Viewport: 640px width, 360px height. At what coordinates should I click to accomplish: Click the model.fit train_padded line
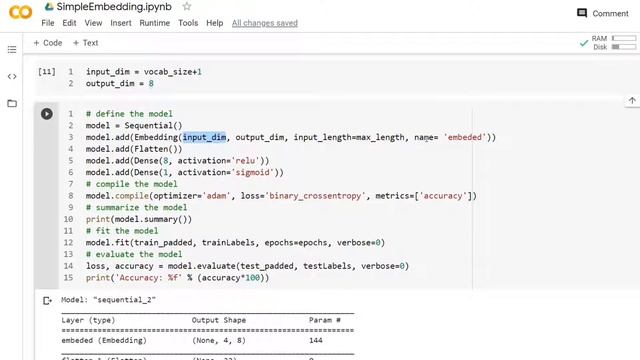[235, 243]
